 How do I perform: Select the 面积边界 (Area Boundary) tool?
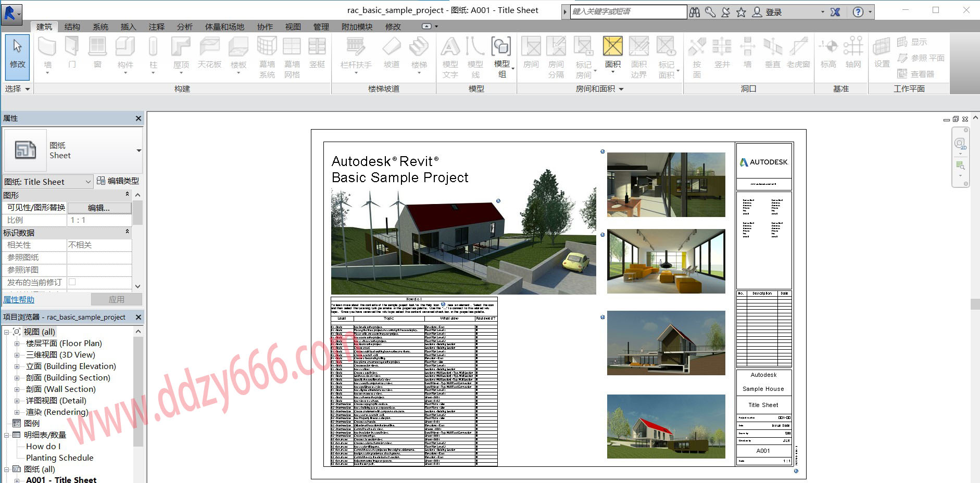(x=638, y=57)
